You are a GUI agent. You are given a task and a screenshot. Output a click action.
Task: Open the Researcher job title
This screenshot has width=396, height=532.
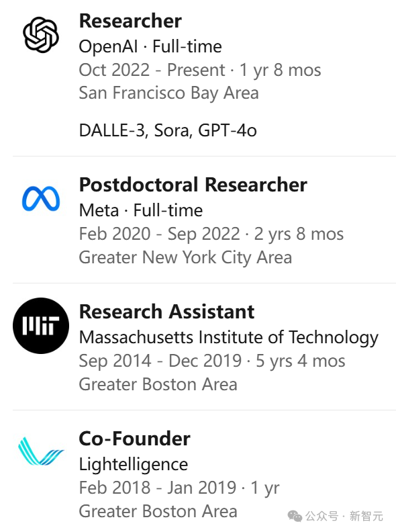[130, 21]
